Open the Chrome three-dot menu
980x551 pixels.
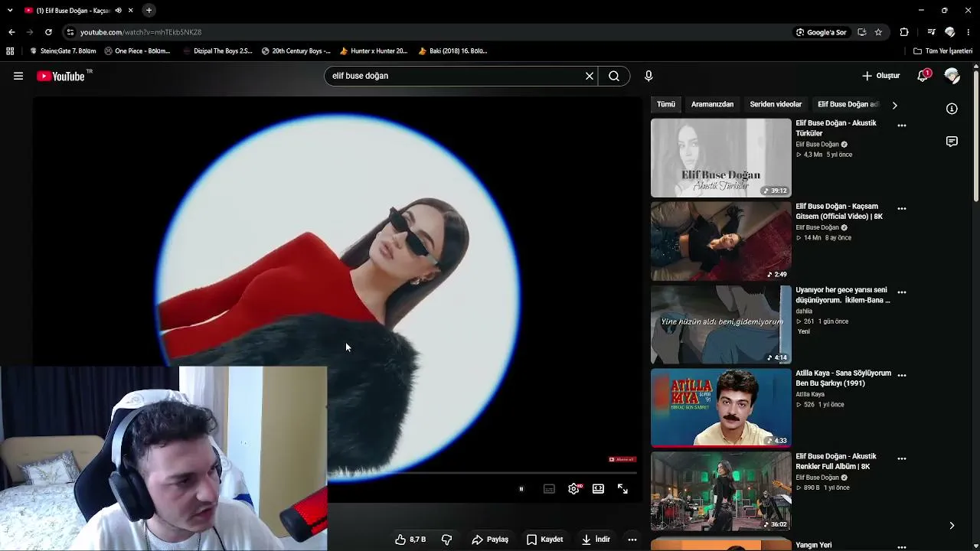[x=969, y=32]
